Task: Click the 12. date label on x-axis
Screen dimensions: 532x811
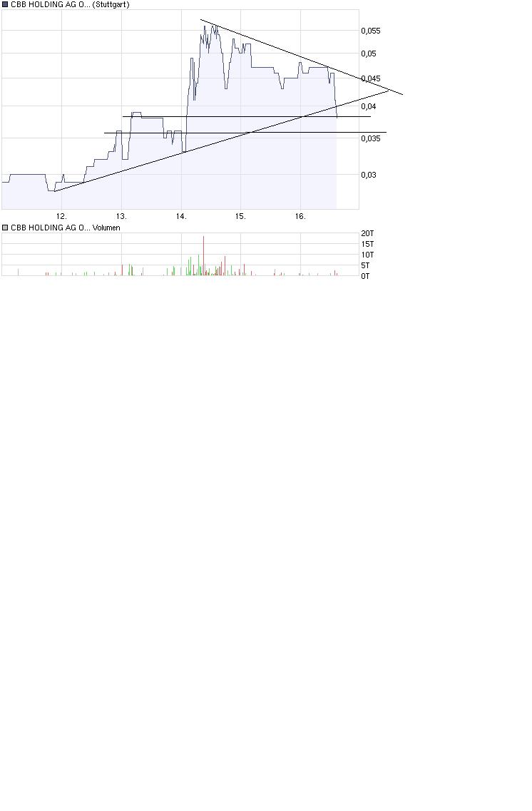Action: (x=62, y=216)
